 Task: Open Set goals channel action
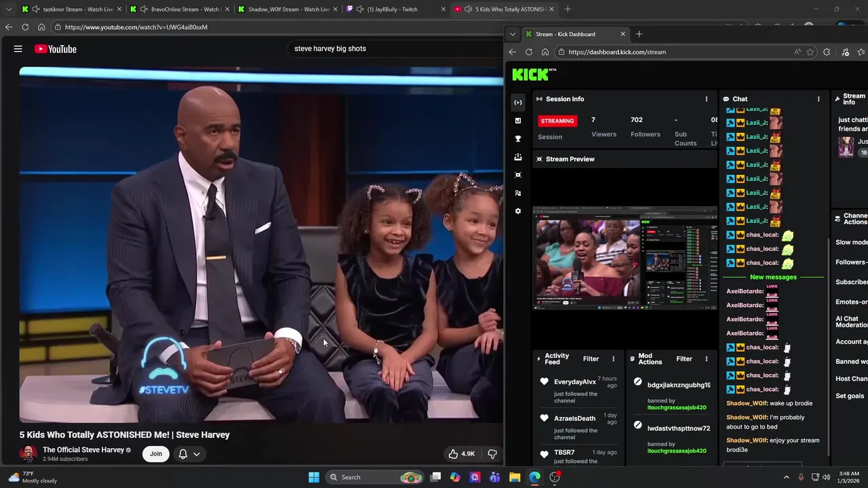click(x=850, y=396)
